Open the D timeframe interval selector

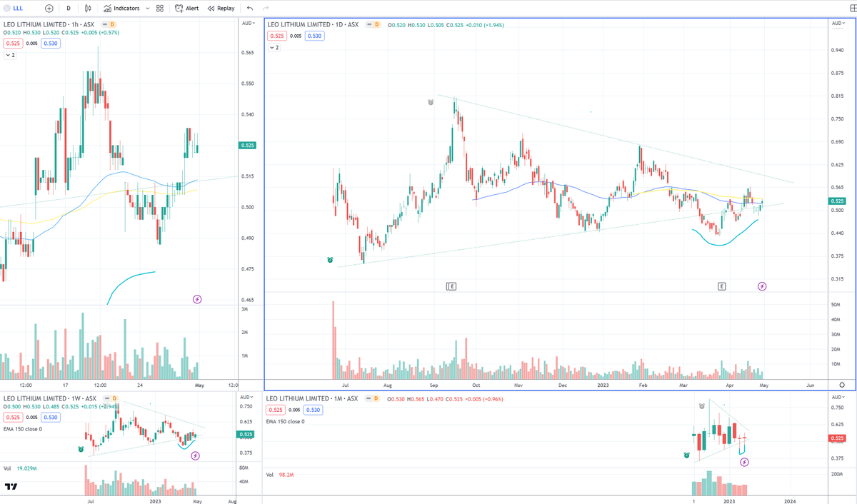tap(69, 9)
